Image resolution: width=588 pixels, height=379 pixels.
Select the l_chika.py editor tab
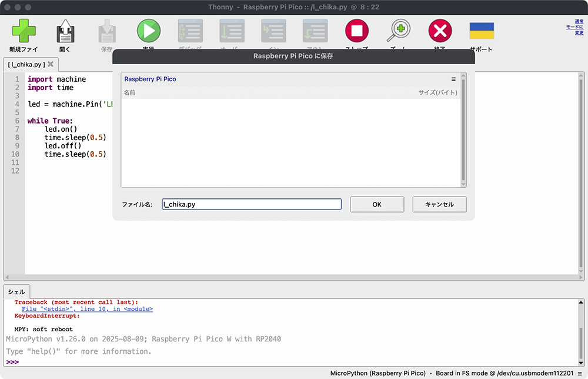26,65
